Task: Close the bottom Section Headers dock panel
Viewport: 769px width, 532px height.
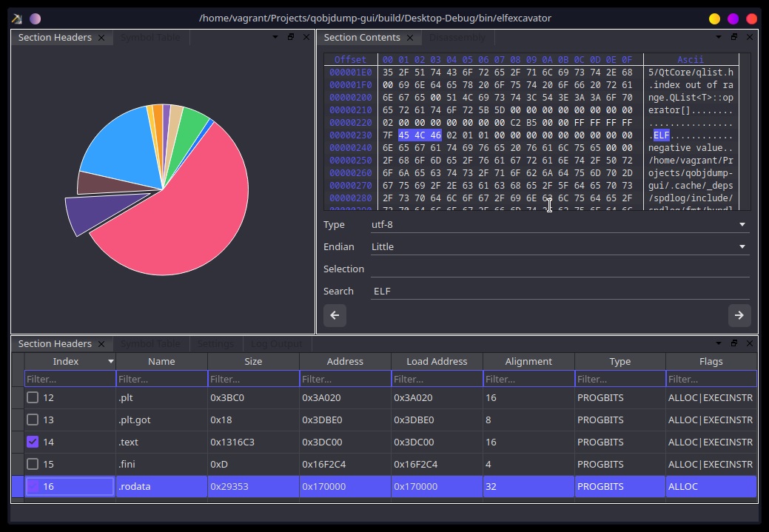Action: click(750, 343)
